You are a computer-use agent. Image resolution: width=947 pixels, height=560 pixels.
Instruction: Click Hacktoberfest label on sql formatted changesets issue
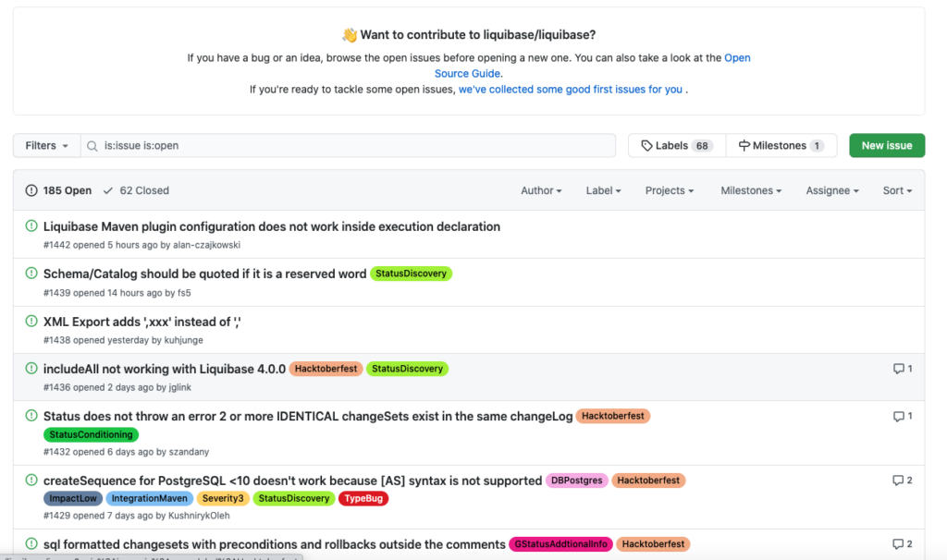[654, 544]
